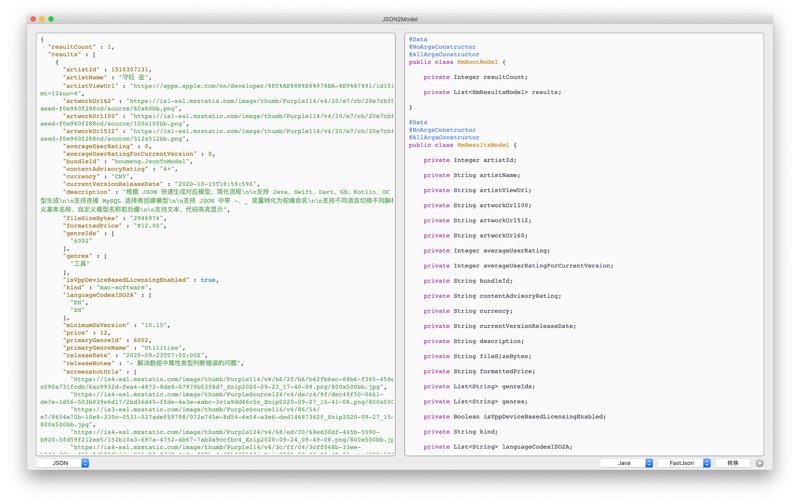Screen dimensions: 800x500
Task: Open the Java language dropdown
Action: 627,463
